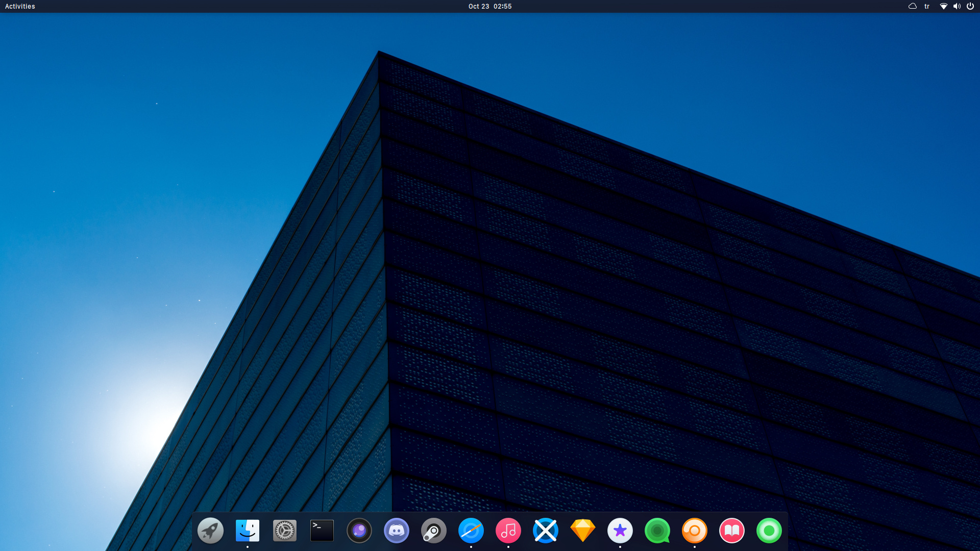
Task: Click the cloud weather indicator icon
Action: point(913,6)
